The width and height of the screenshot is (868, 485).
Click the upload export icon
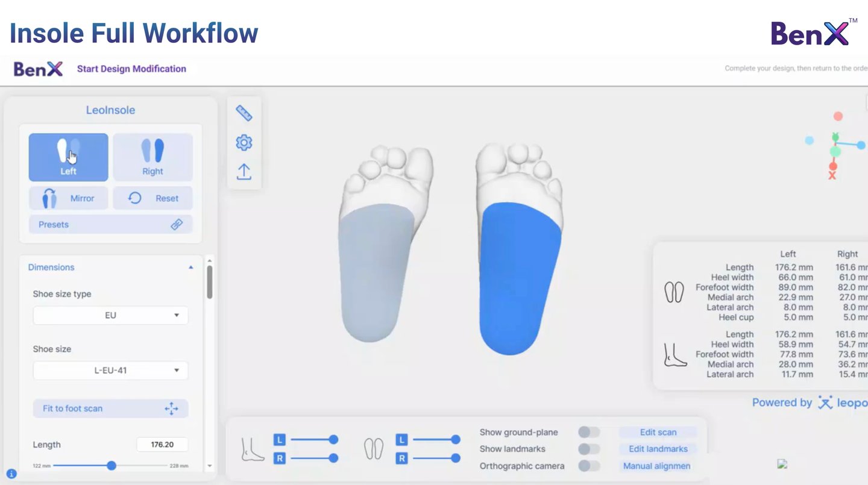(x=244, y=172)
